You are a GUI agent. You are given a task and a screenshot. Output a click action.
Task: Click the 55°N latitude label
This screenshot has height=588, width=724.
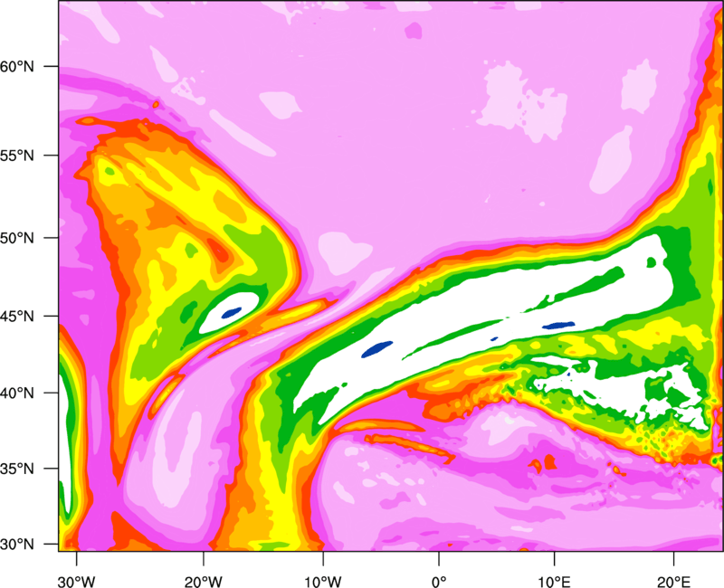(17, 156)
